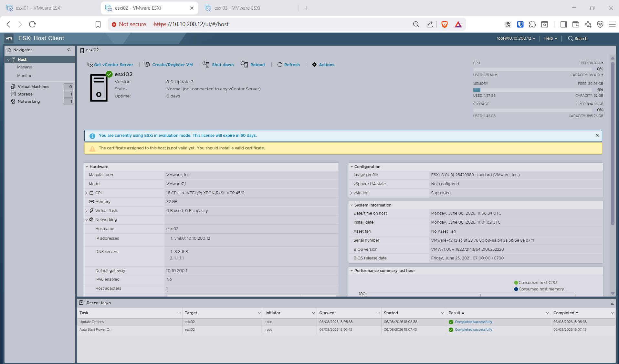Open the Brave VPN shield icon
The height and width of the screenshot is (364, 619).
coord(600,24)
